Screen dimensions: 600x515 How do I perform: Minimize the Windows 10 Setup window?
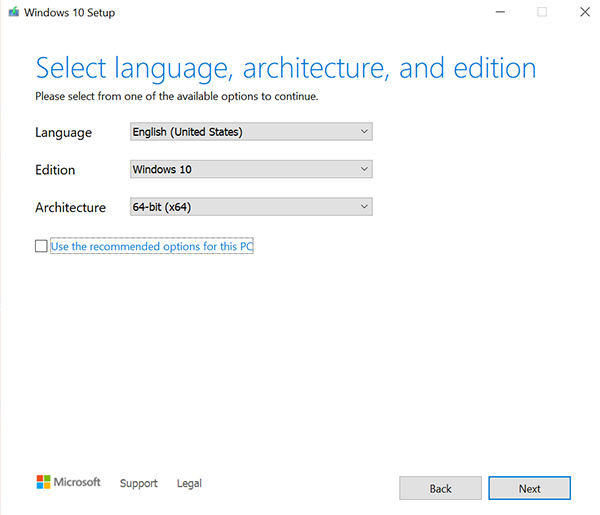coord(497,12)
